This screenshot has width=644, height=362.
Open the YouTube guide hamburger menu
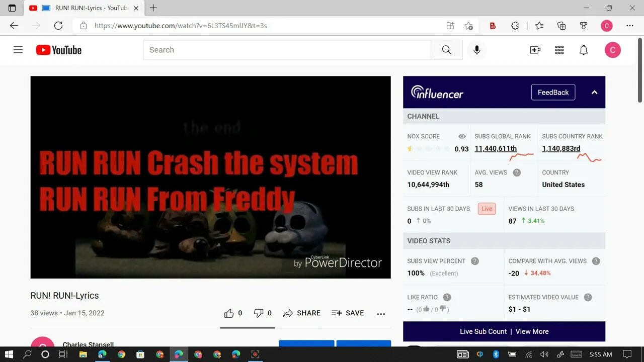(18, 50)
